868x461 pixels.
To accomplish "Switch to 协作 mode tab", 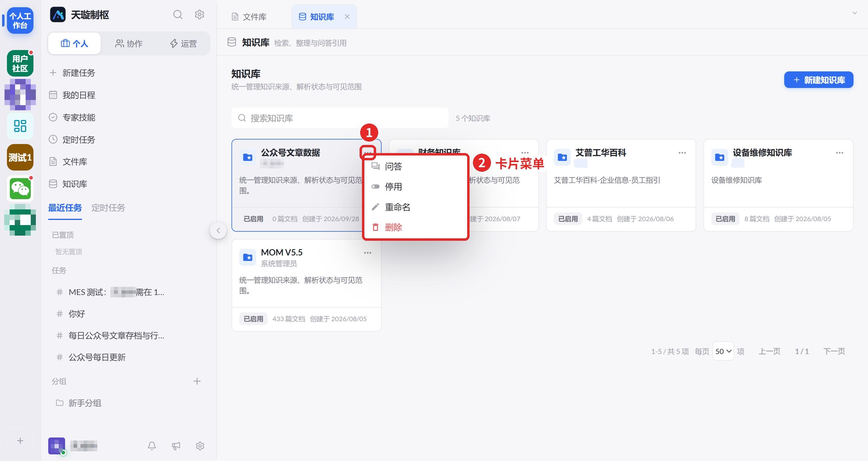I will pyautogui.click(x=129, y=43).
